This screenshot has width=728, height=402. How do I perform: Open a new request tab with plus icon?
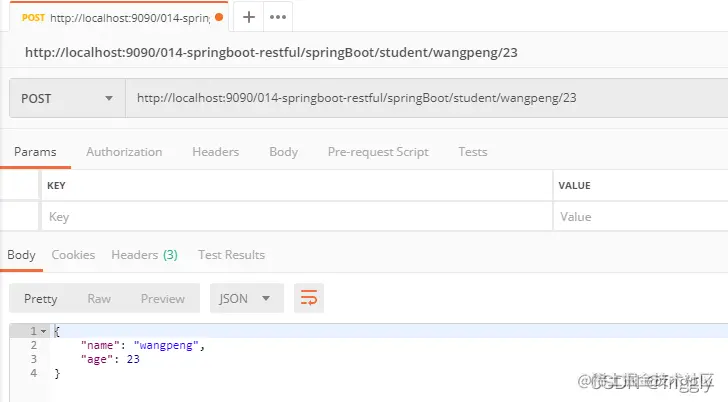(249, 17)
